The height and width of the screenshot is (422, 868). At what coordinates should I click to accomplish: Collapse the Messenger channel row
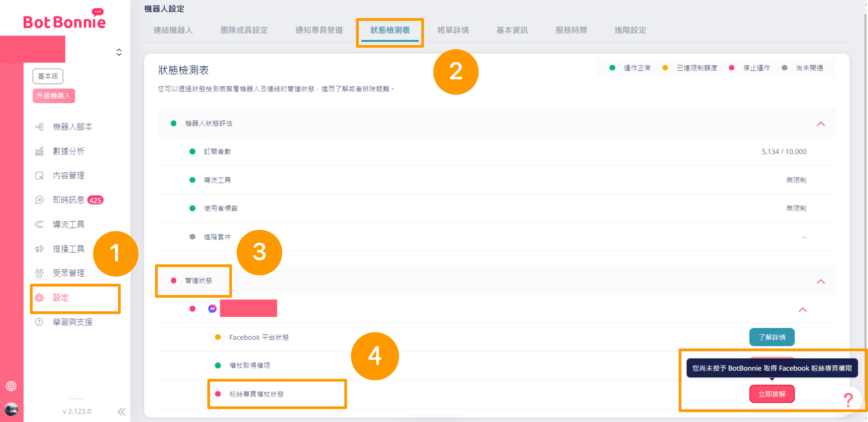[802, 310]
